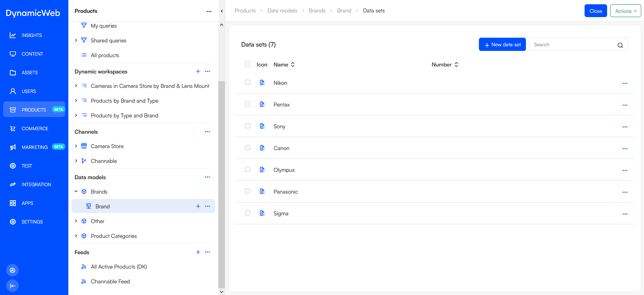
Task: Click the Canon data set document icon
Action: pyautogui.click(x=262, y=148)
